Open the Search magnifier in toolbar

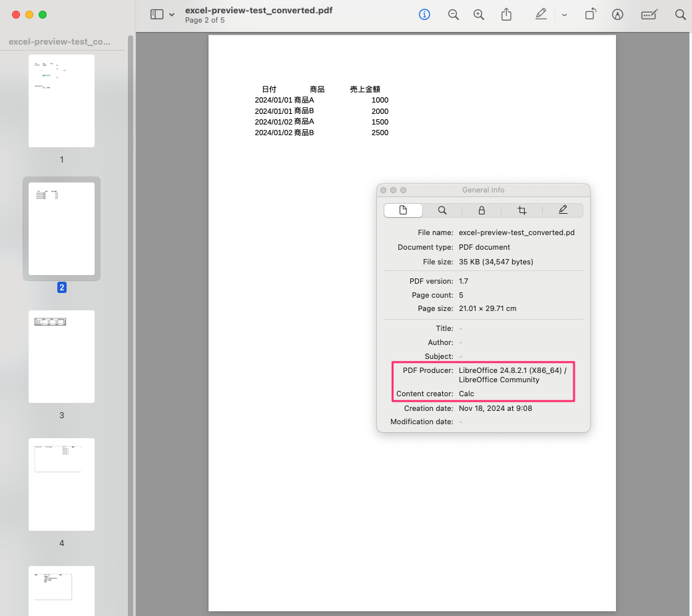(680, 15)
